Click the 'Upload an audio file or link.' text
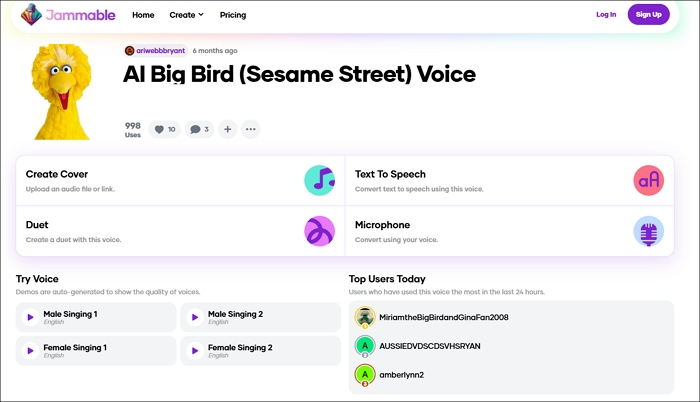The height and width of the screenshot is (402, 700). click(70, 189)
